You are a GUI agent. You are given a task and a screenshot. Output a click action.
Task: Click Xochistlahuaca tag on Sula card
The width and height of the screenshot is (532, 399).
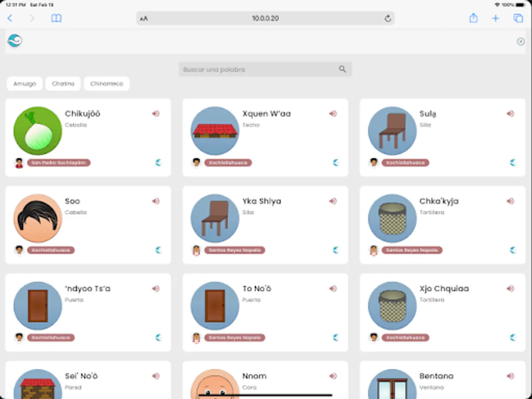click(x=405, y=163)
